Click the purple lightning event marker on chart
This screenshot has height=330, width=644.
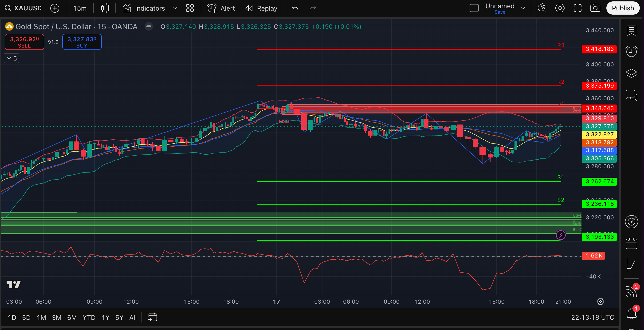point(561,235)
